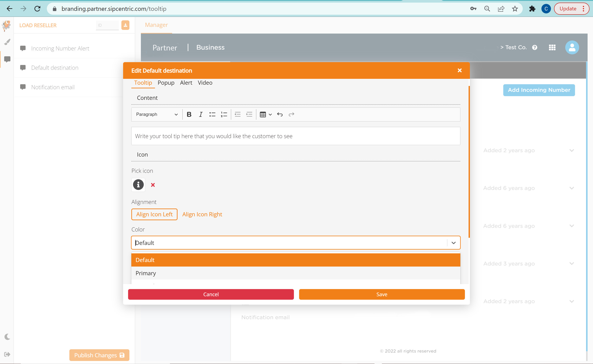This screenshot has height=364, width=593.
Task: Close the Edit Default destination dialog
Action: (459, 70)
